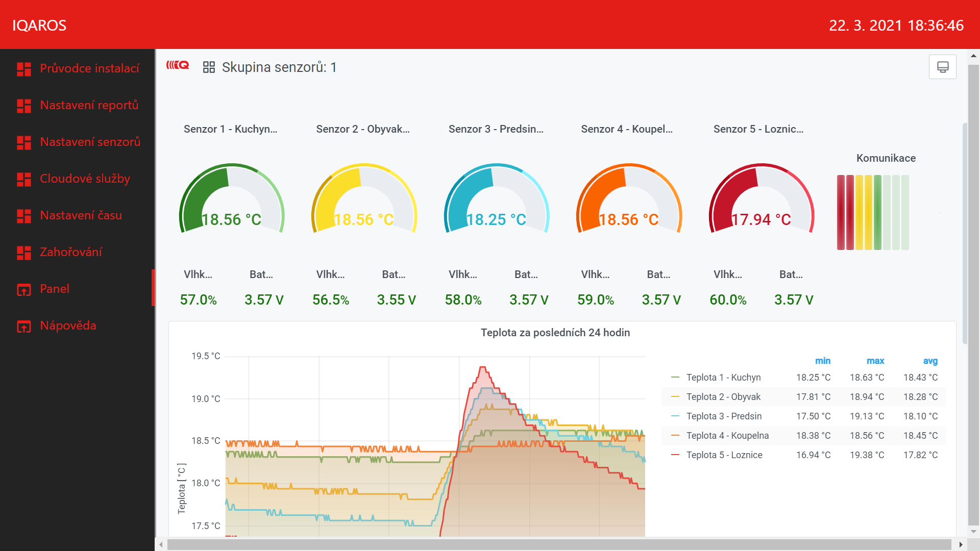Viewport: 980px width, 551px height.
Task: Click the Cloudové služby sidebar icon
Action: [24, 179]
